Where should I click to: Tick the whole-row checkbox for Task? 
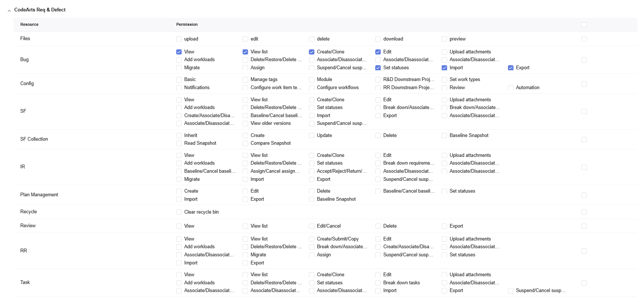(x=584, y=283)
